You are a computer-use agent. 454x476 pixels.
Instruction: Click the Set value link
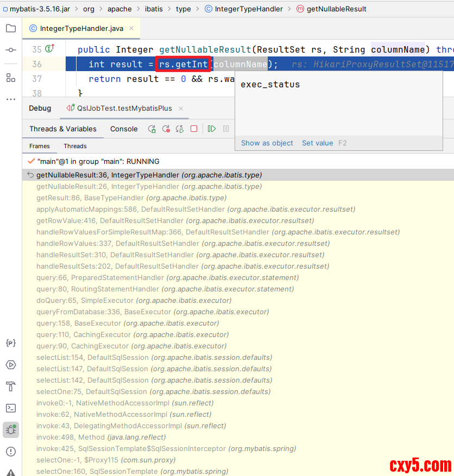[x=317, y=143]
